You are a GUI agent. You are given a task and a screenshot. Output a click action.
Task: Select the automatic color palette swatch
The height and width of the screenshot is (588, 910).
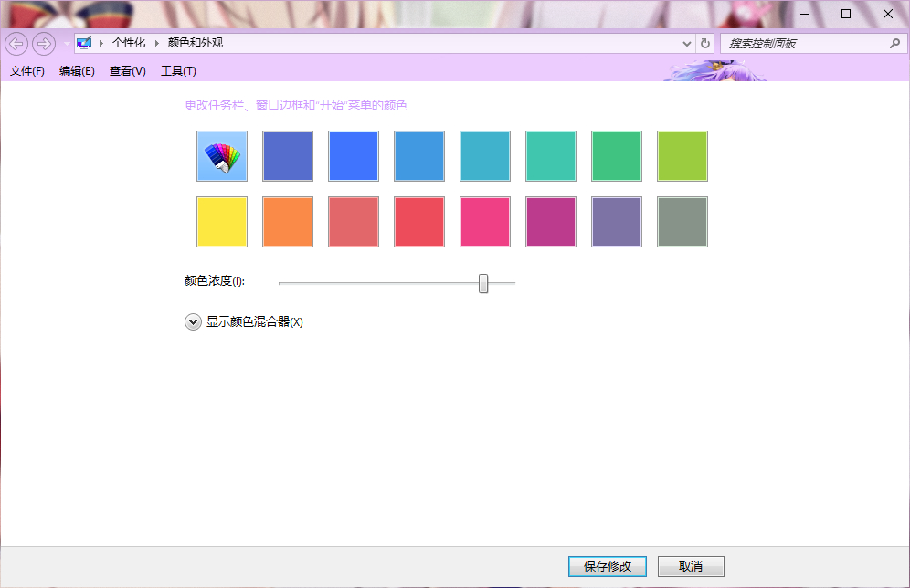pos(222,156)
